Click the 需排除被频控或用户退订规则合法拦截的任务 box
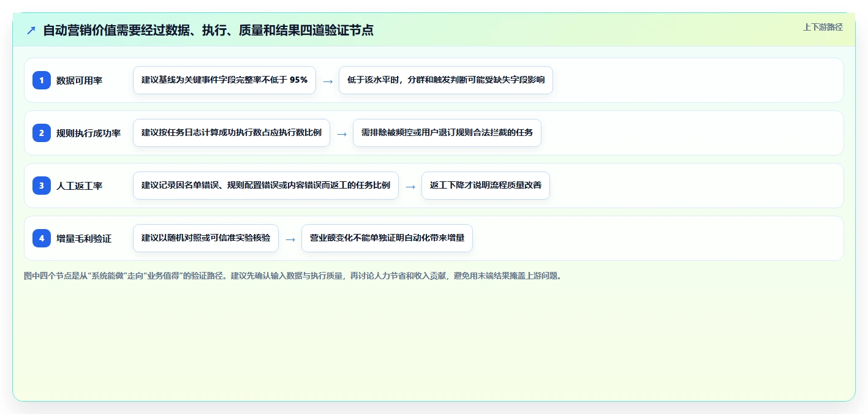Viewport: 868px width, 414px height. (447, 133)
